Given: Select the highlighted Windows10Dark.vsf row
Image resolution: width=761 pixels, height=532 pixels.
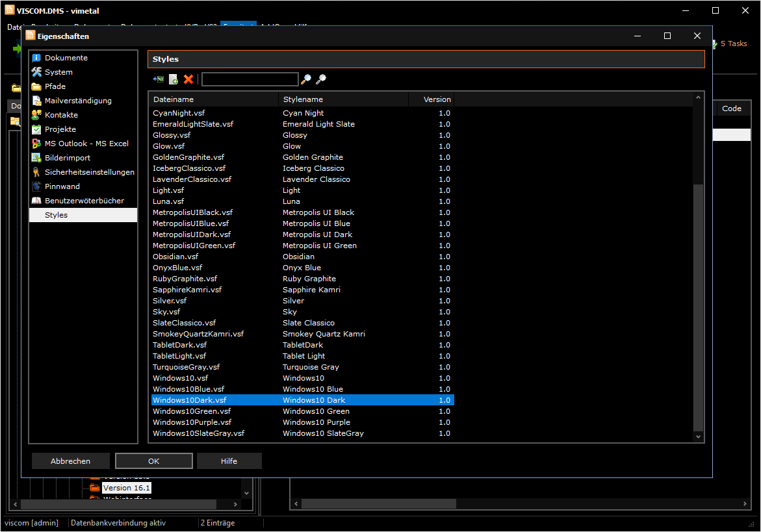Looking at the screenshot, I should [x=303, y=401].
